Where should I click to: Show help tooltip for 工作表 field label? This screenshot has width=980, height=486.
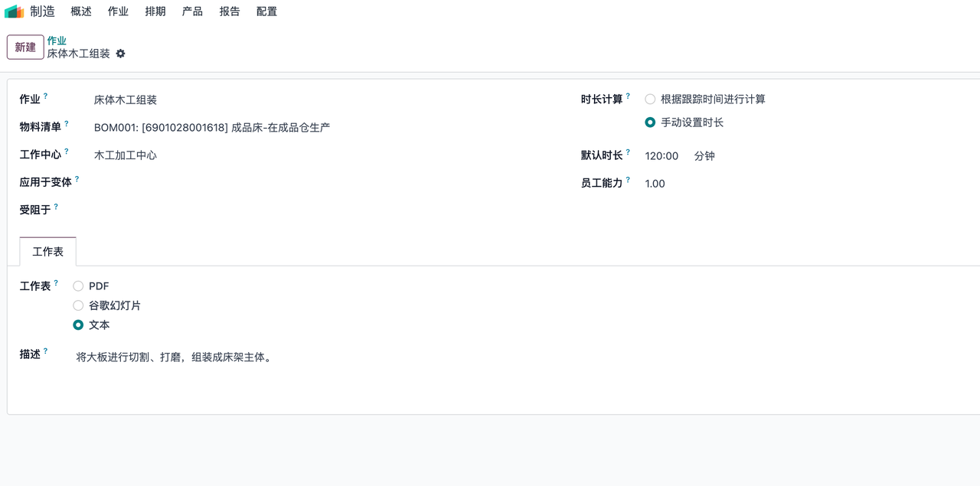tap(56, 283)
